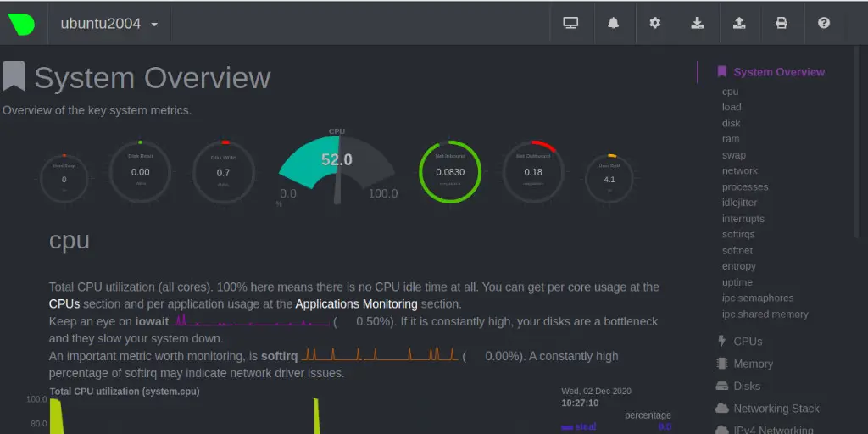868x434 pixels.
Task: Click the Memory chip icon
Action: 721,363
